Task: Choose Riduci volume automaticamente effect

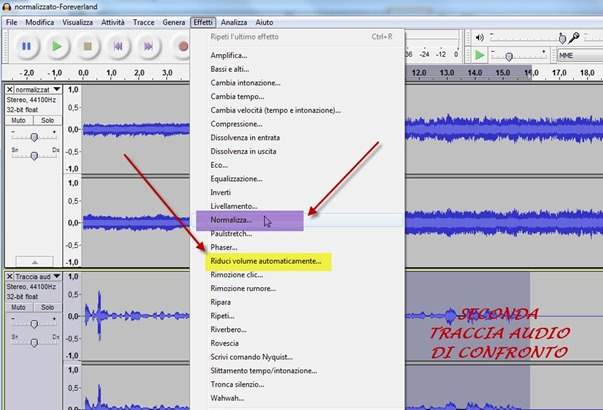Action: (266, 260)
